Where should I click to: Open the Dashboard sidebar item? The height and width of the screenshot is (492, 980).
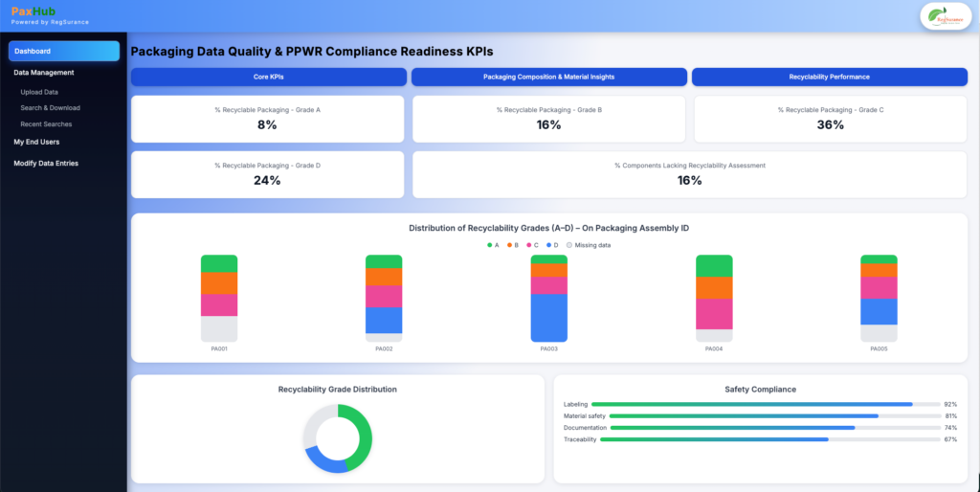point(64,51)
